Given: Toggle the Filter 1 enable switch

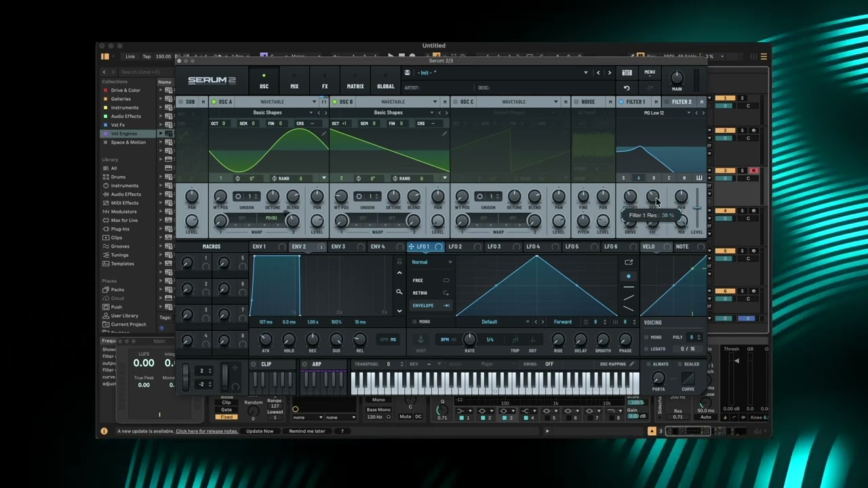Looking at the screenshot, I should point(621,102).
